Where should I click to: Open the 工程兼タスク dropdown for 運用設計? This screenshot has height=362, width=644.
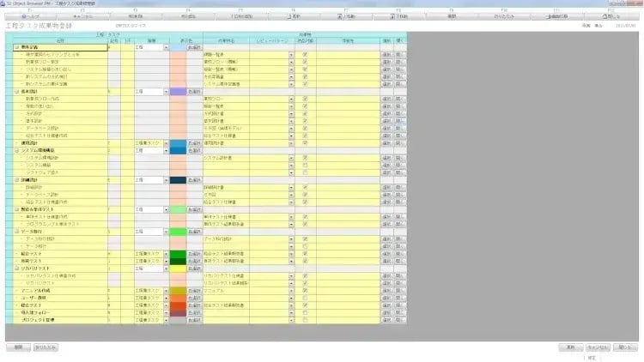point(164,143)
